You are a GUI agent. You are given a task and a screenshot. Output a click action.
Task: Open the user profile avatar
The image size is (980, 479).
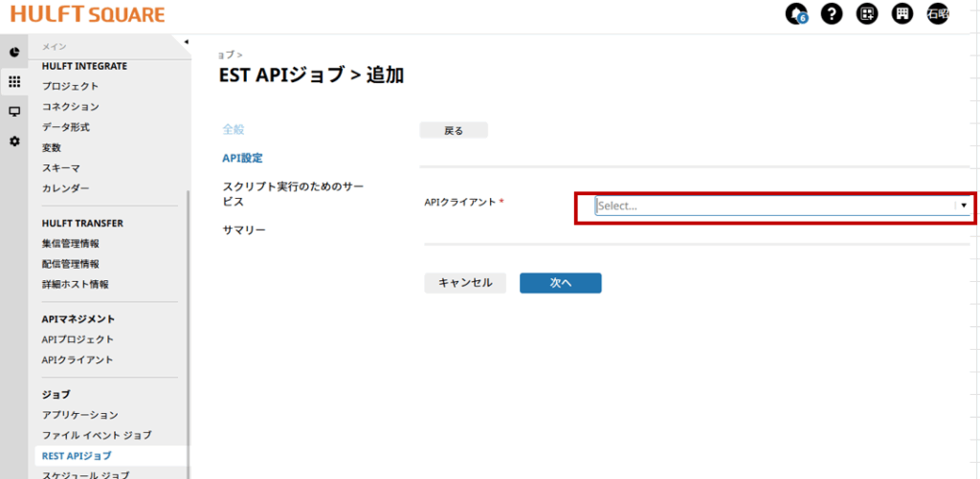click(x=937, y=14)
